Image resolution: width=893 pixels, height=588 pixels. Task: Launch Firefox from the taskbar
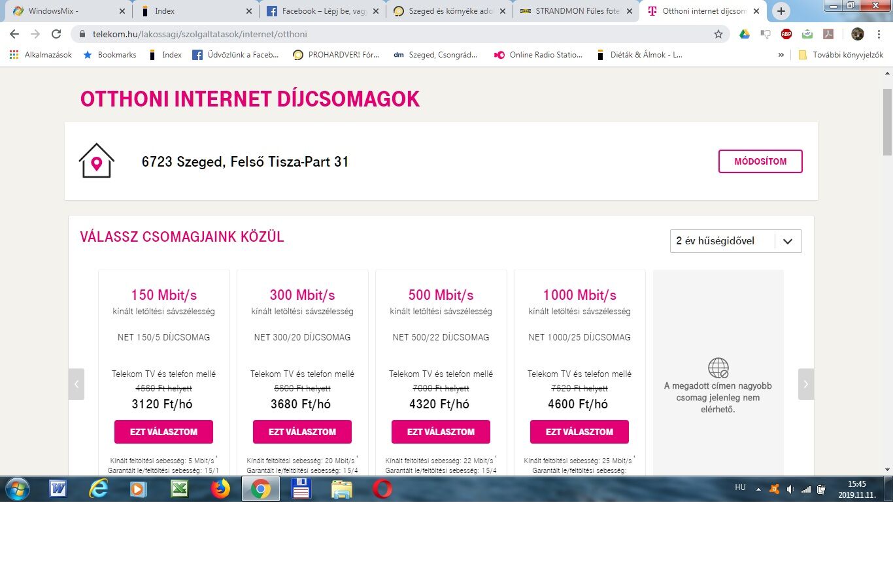220,489
